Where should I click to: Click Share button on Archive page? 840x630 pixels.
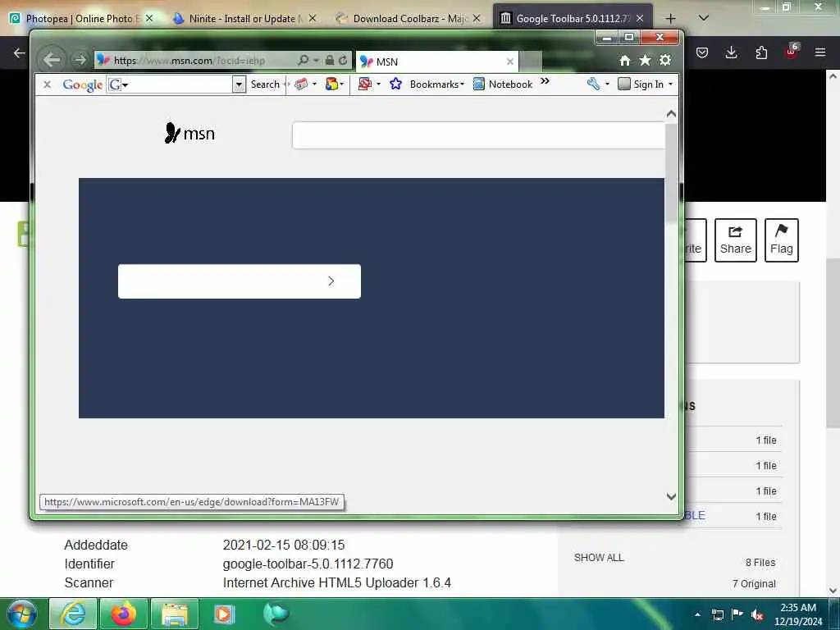(736, 240)
